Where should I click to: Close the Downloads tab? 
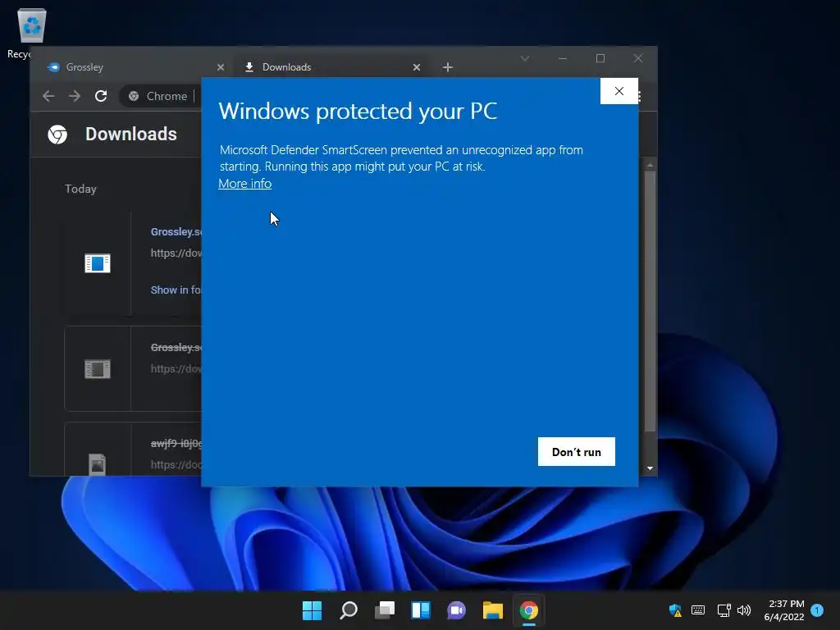pyautogui.click(x=417, y=67)
